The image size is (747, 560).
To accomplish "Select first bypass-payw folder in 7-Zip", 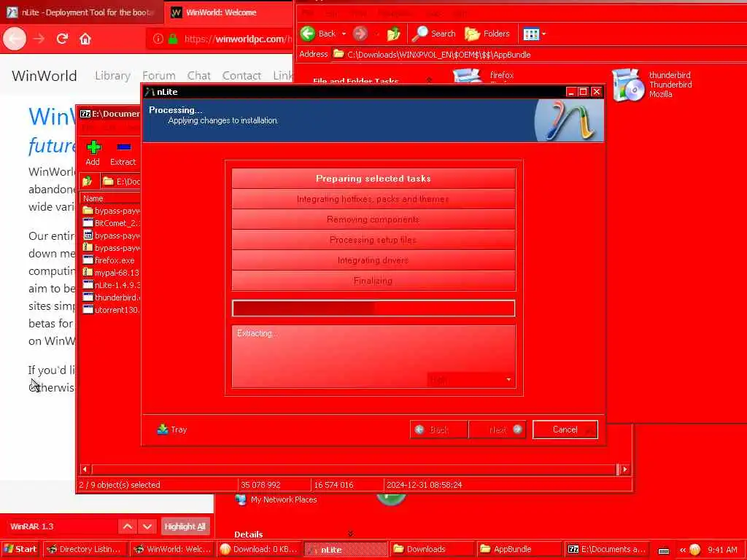I will point(112,211).
